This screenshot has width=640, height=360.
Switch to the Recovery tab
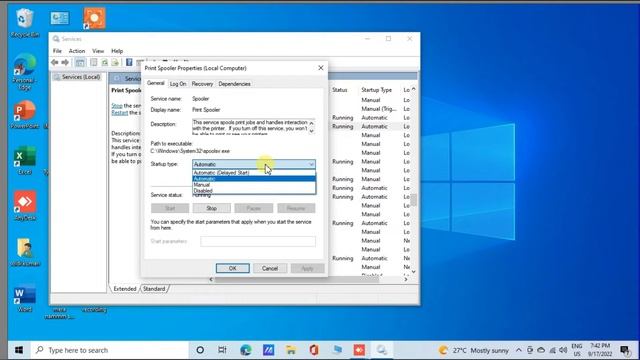(x=202, y=84)
